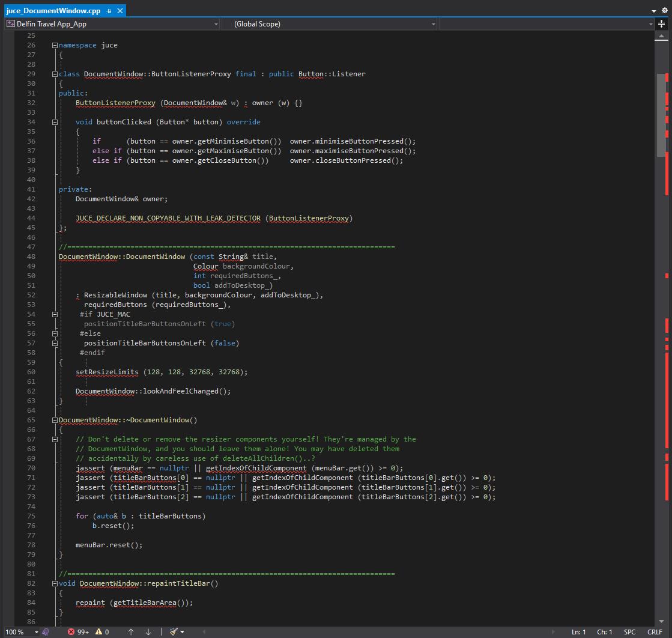The height and width of the screenshot is (638, 672).
Task: Collapse the #if JUCE_MAC preprocessor region
Action: [x=55, y=314]
